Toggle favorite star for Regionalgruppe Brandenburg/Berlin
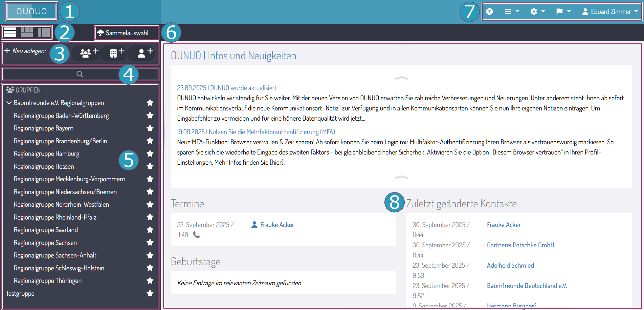644x310 pixels. (150, 141)
